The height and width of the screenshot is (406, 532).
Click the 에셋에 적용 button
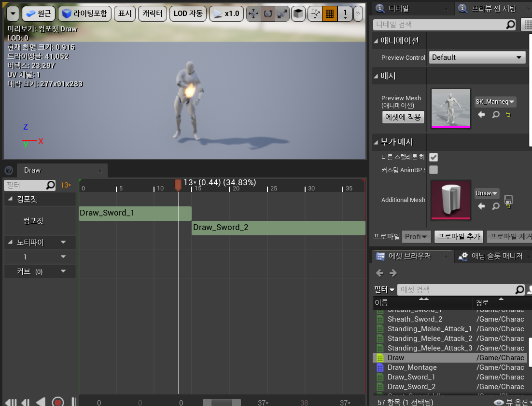click(403, 117)
